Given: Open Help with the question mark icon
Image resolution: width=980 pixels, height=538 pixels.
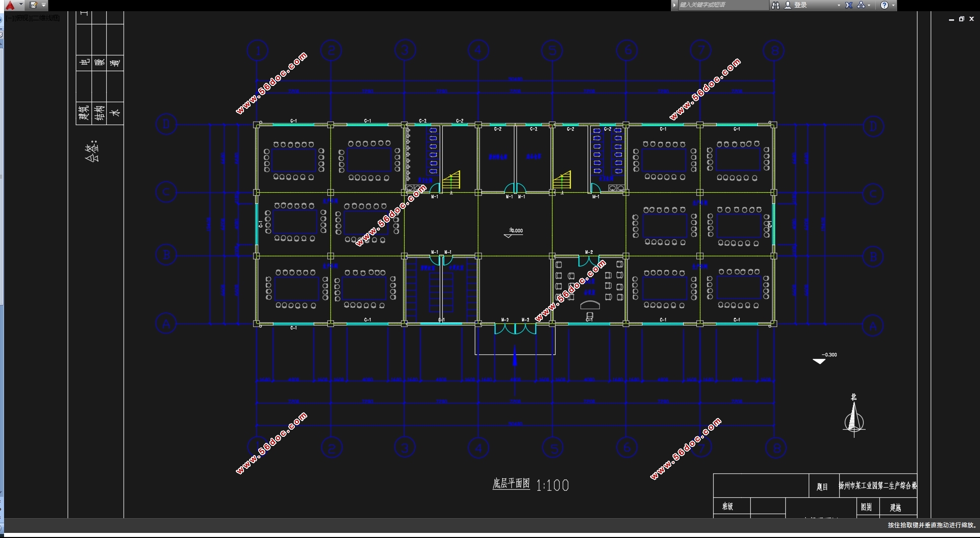Looking at the screenshot, I should [884, 5].
